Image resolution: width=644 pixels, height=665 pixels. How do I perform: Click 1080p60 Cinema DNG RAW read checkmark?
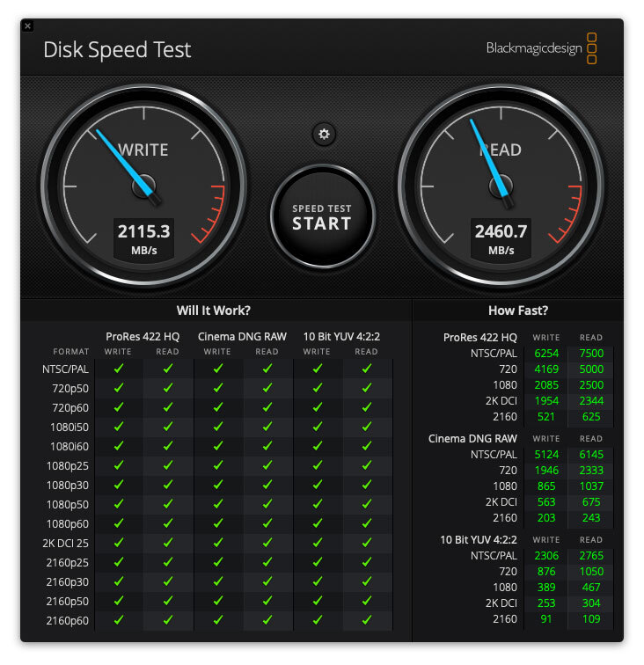point(267,523)
